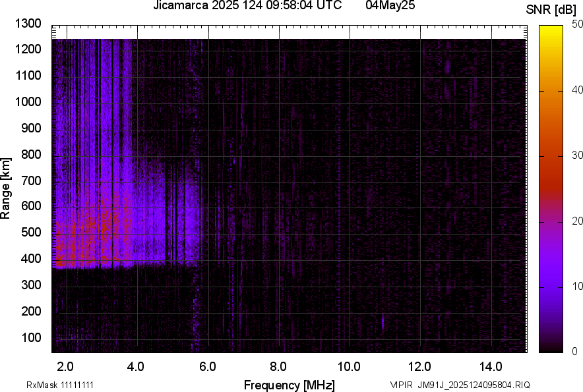Click colorbar tick label '40'
Image resolution: width=583 pixels, height=392 pixels.
click(x=577, y=90)
